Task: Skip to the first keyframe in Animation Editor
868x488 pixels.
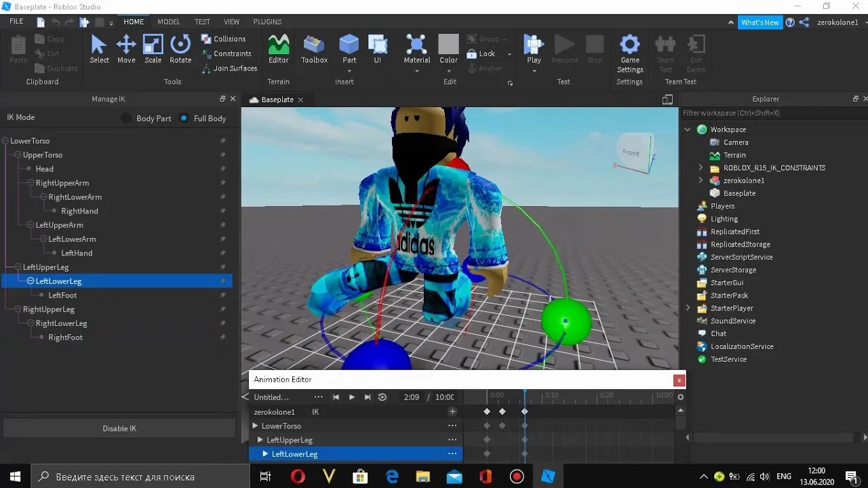Action: pyautogui.click(x=336, y=397)
